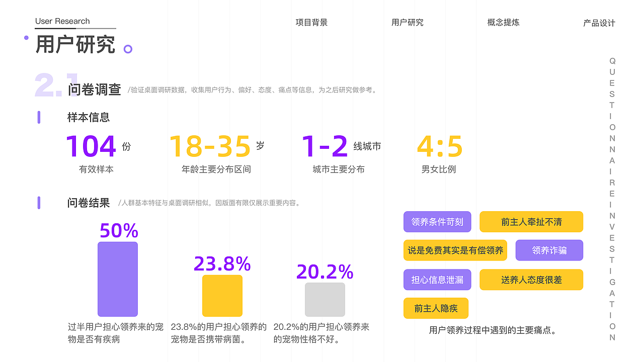Click the 50% purple bar in the chart
The image size is (644, 362).
pos(117,279)
